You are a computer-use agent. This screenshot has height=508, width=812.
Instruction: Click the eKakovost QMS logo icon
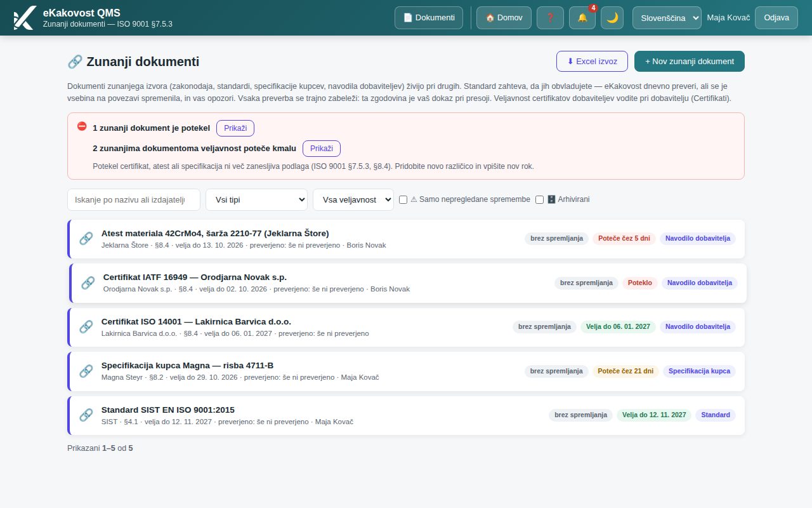tap(24, 18)
